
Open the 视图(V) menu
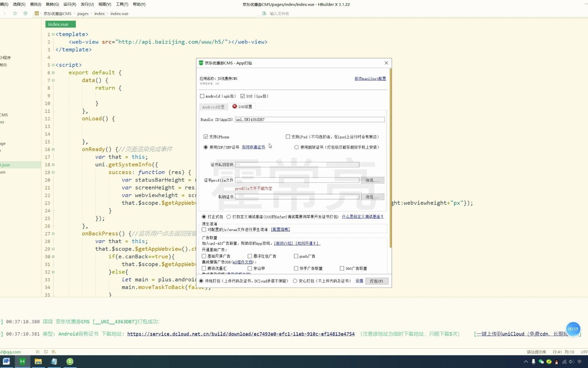tap(104, 4)
